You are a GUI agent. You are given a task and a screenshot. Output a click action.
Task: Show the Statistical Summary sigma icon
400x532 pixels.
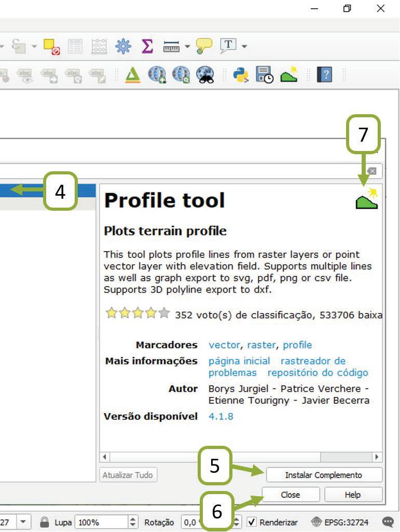click(x=147, y=46)
